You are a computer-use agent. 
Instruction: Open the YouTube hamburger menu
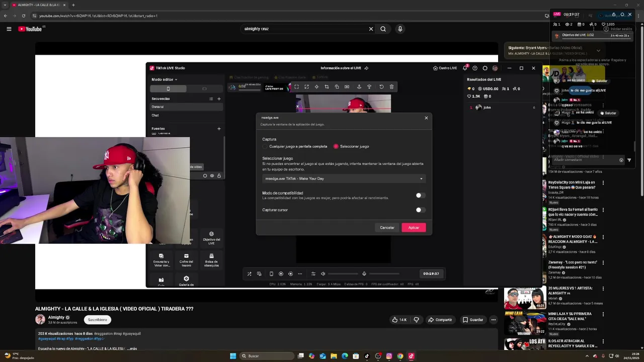point(9,29)
